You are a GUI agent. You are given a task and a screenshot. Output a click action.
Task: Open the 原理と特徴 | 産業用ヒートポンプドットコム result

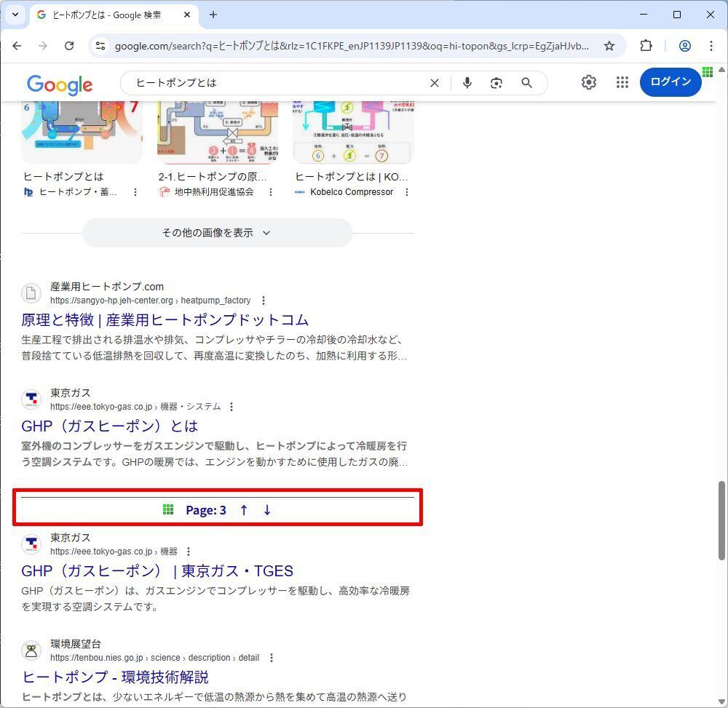pos(165,319)
